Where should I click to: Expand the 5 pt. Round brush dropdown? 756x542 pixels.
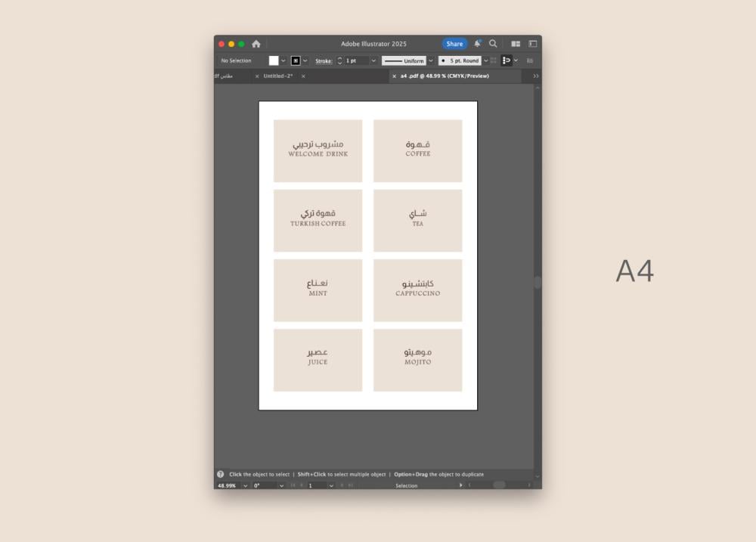click(485, 60)
